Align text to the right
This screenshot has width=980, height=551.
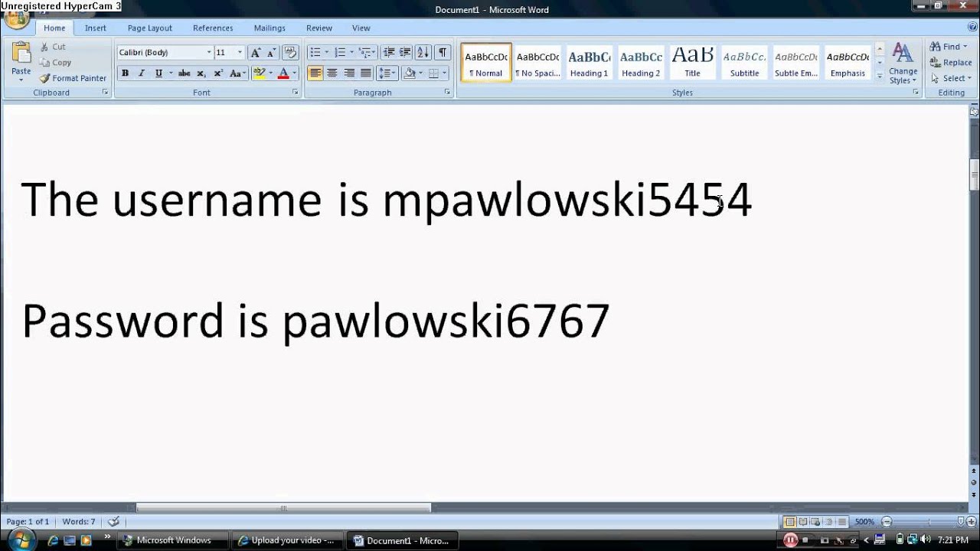[349, 73]
